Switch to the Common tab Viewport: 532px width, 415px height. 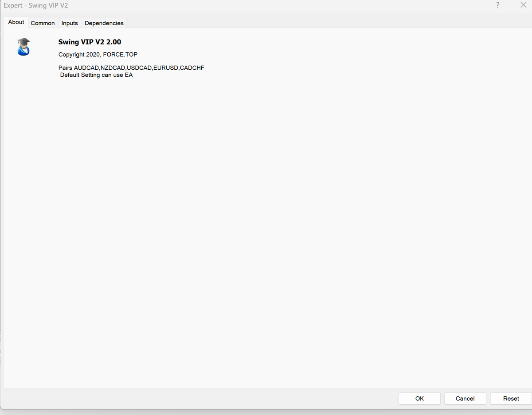click(43, 23)
